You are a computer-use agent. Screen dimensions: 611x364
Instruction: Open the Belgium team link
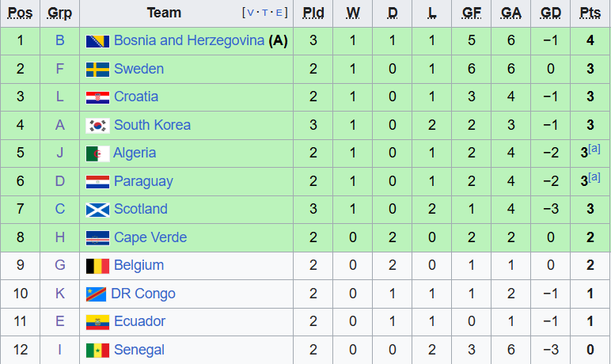tap(139, 265)
